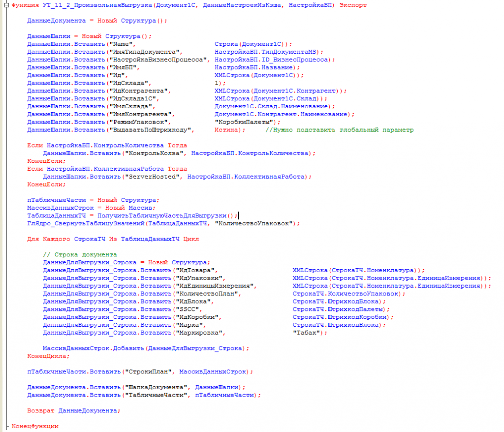Click Если НастройкаБП.КоллективнаяРабота Тогда line
Screen dimensions: 504x432
coord(107,169)
